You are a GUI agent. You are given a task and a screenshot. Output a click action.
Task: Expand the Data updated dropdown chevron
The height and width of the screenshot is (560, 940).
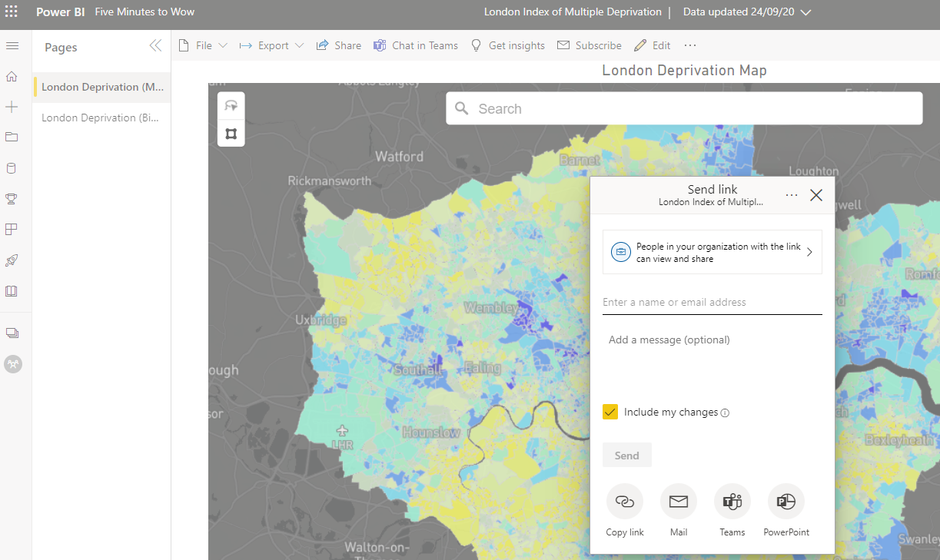[805, 12]
